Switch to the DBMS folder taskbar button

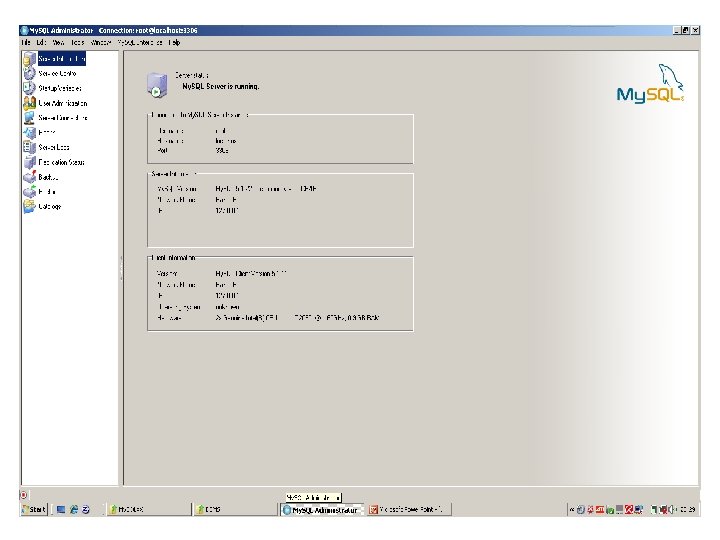[235, 509]
